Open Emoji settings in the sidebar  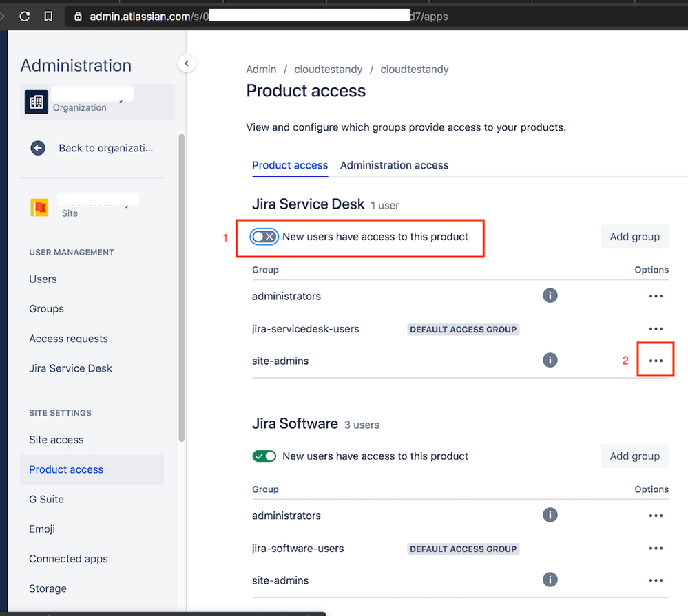point(42,529)
